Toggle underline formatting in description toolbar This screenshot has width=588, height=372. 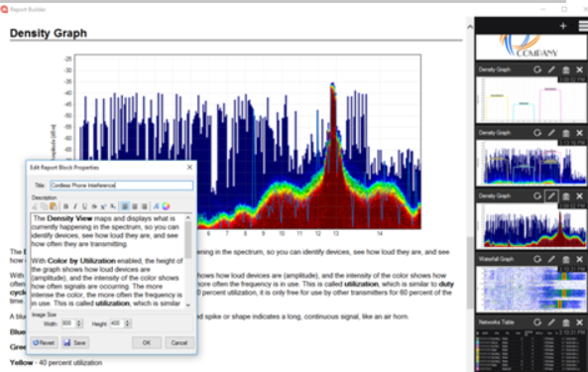tap(84, 206)
